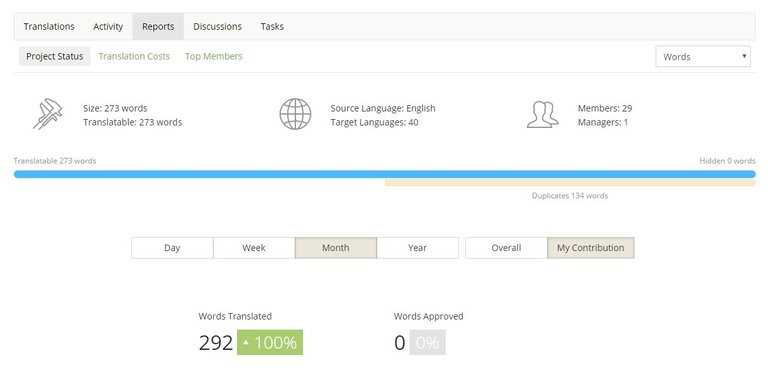Click the green 100% increase badge
Image resolution: width=768 pixels, height=381 pixels.
click(270, 342)
